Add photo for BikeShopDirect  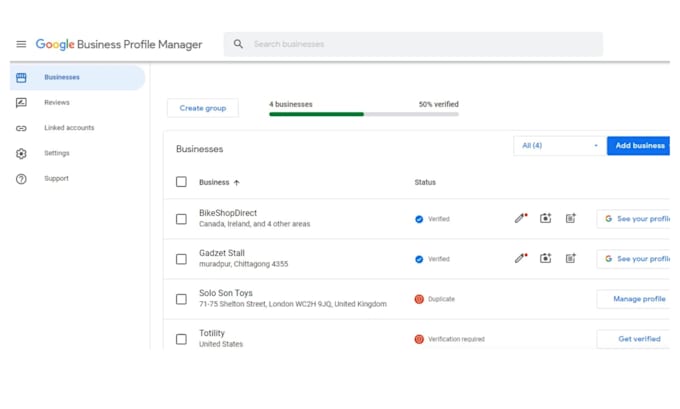tap(546, 218)
